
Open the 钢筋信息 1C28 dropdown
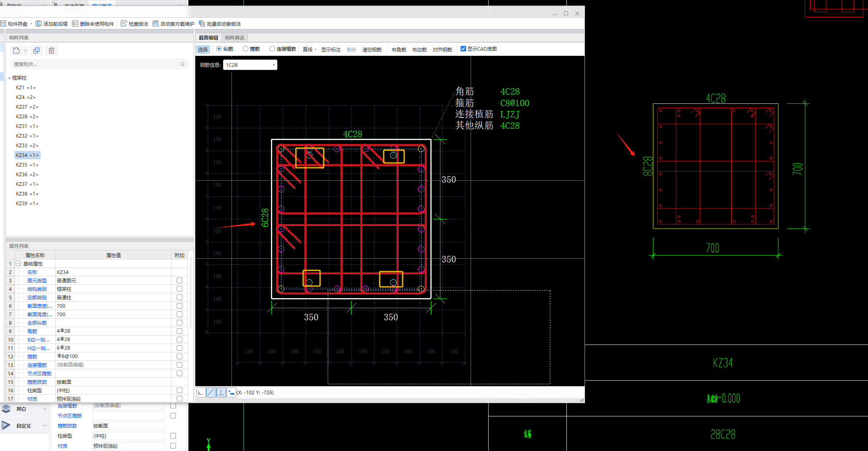[x=274, y=65]
